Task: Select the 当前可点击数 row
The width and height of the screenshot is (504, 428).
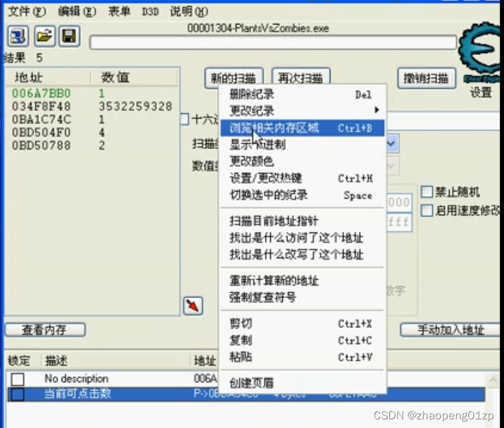Action: click(246, 394)
